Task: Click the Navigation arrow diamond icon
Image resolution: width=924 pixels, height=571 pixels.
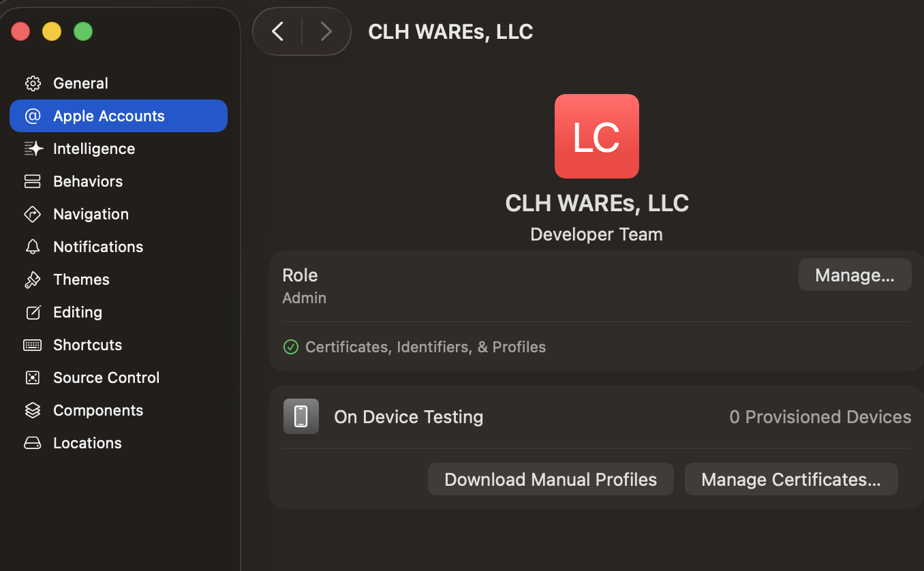Action: tap(33, 214)
